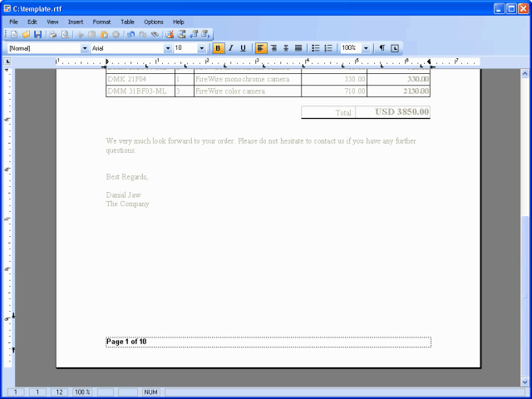Open a file with the folder icon
The height and width of the screenshot is (399, 532).
coord(26,34)
